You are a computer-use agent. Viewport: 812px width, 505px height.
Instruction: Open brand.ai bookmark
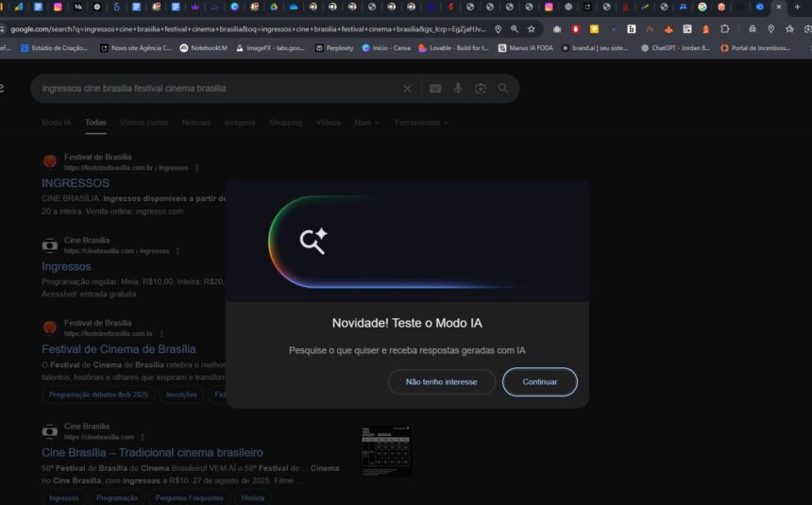coord(595,48)
